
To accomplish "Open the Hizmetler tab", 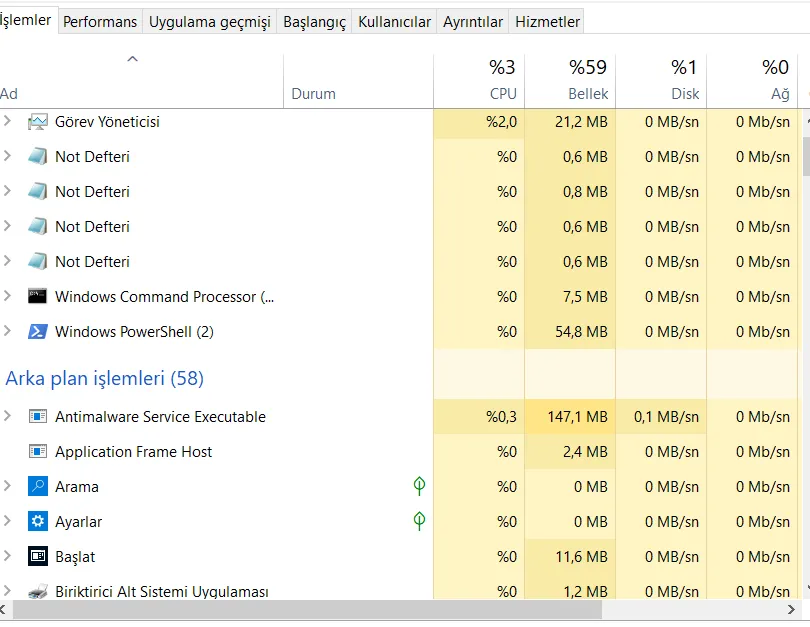I will click(547, 22).
